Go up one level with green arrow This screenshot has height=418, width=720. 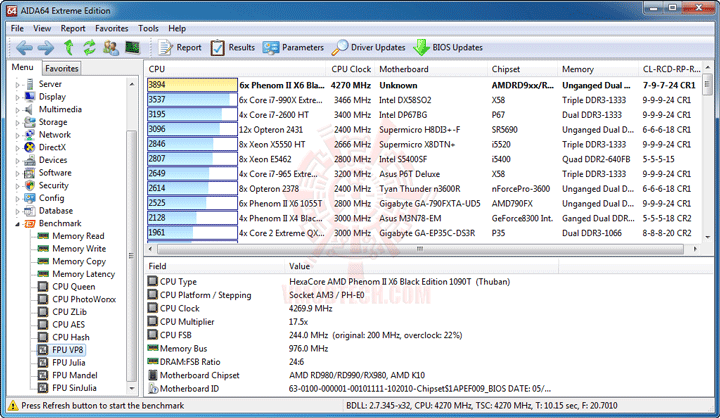point(69,47)
